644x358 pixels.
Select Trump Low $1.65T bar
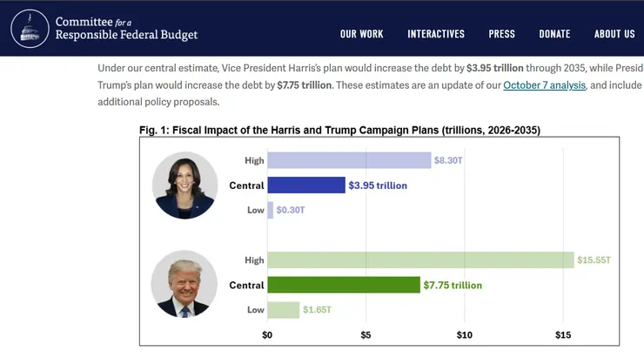pos(283,310)
